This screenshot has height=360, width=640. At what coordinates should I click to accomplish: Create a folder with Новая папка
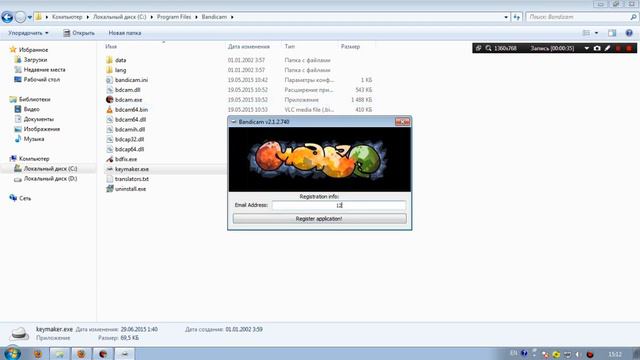(x=125, y=33)
